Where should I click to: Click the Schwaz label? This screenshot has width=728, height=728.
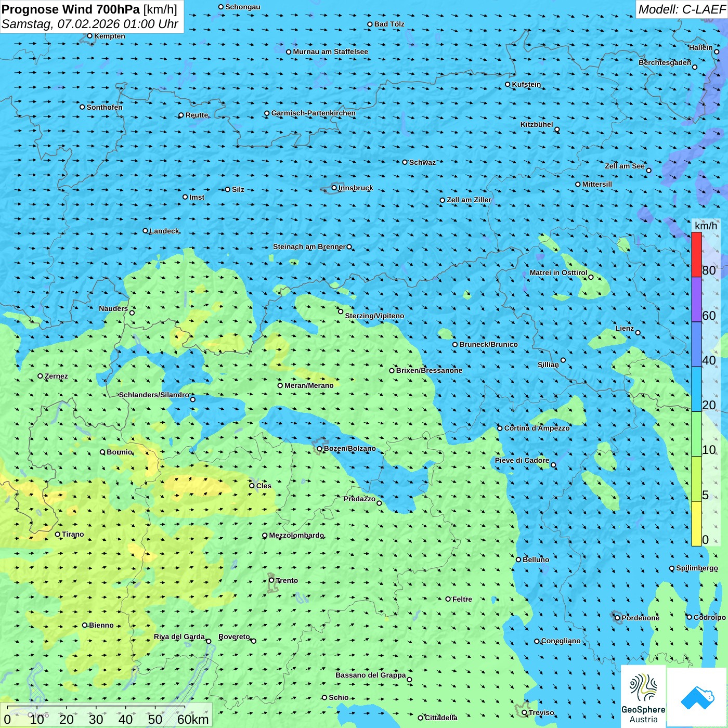pos(423,162)
